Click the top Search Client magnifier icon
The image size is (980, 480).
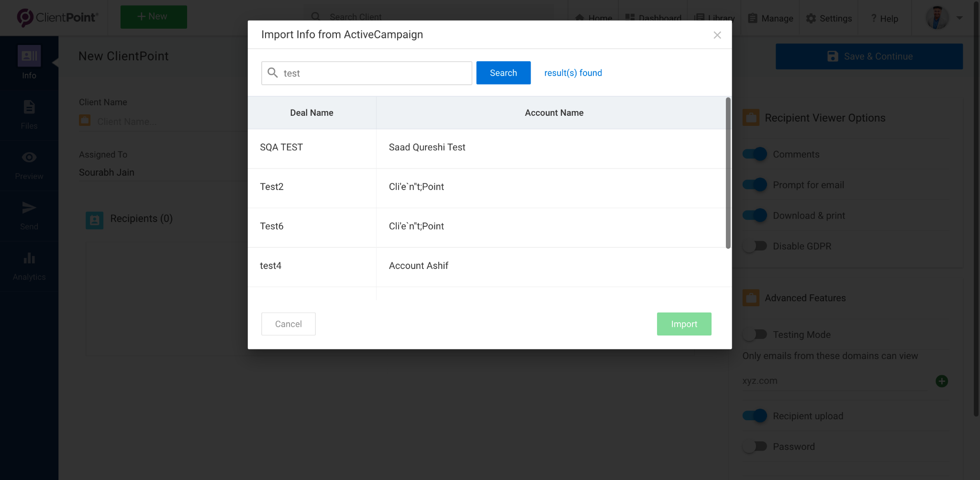(x=316, y=17)
